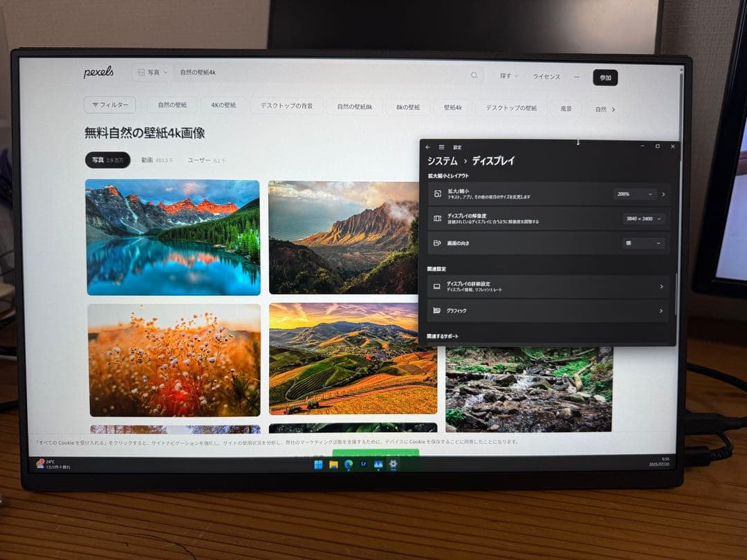Image resolution: width=747 pixels, height=560 pixels.
Task: Launch Microsoft Edge from taskbar
Action: coord(348,465)
